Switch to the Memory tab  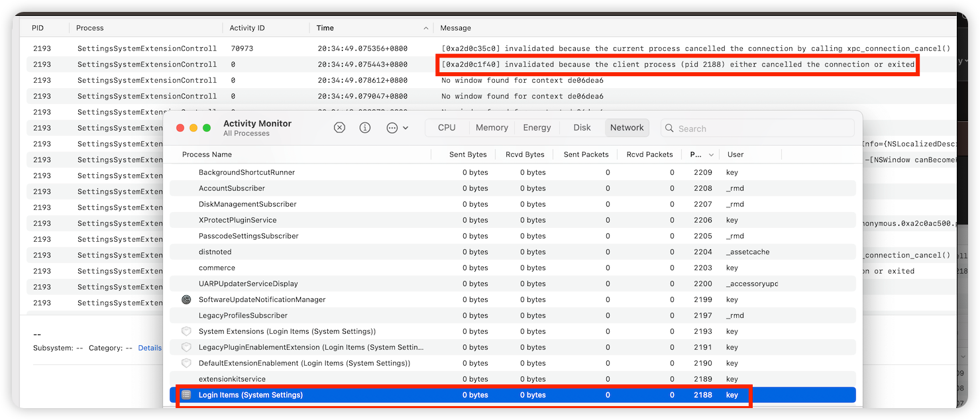point(492,128)
